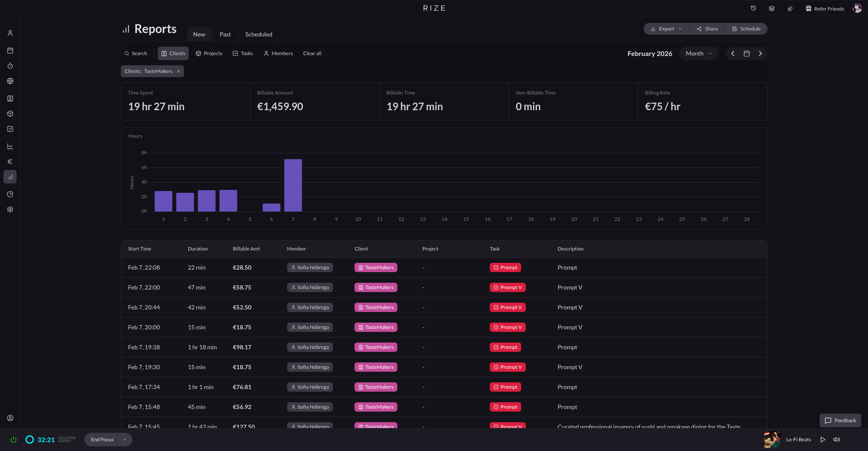Open the Export dropdown menu
The width and height of the screenshot is (868, 451).
coord(666,29)
